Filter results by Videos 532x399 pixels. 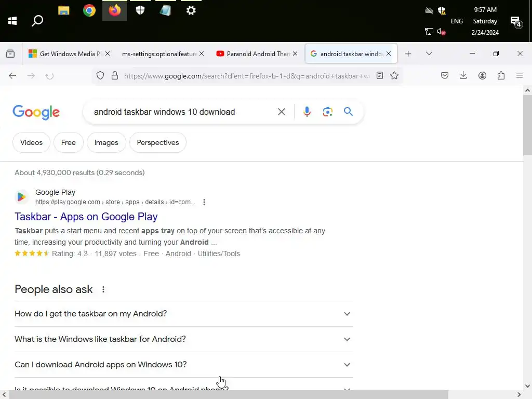pos(31,142)
